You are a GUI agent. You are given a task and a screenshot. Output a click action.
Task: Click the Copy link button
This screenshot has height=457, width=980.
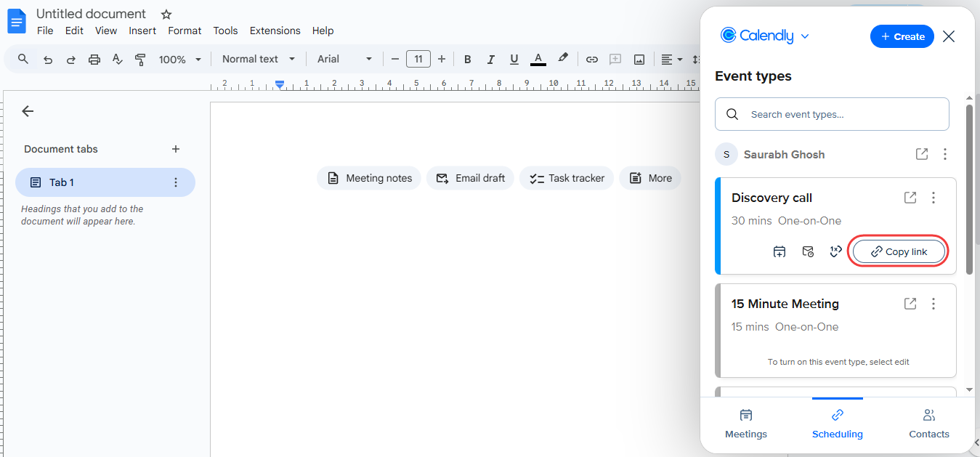899,251
